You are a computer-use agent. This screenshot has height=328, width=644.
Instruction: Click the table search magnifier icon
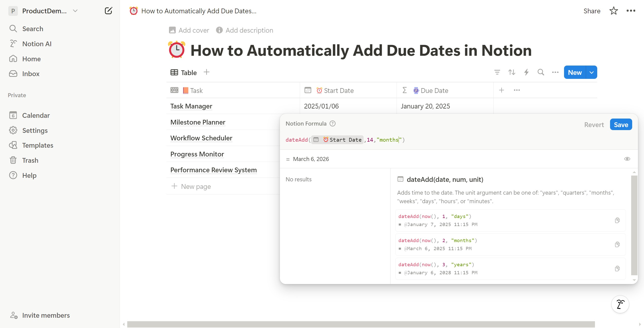click(541, 72)
